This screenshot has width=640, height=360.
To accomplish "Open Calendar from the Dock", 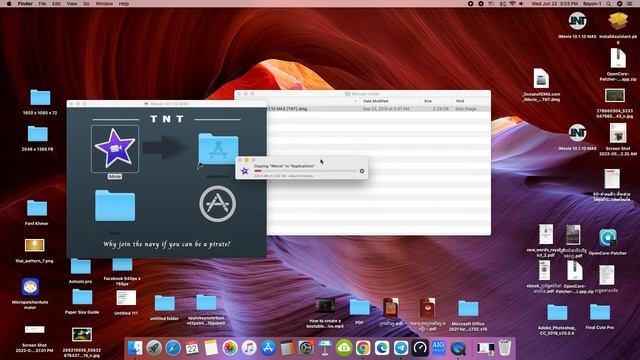I will 192,348.
